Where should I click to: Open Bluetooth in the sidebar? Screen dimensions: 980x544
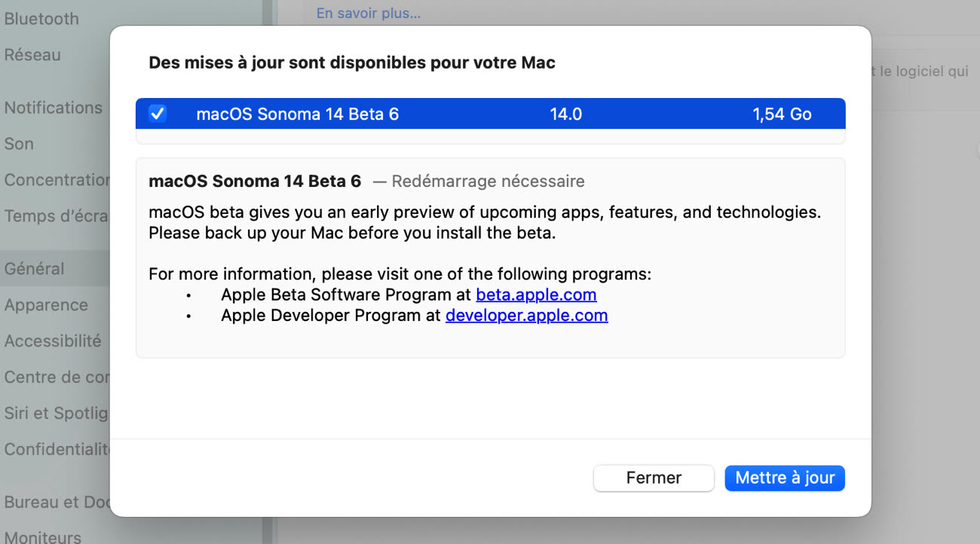click(x=41, y=19)
